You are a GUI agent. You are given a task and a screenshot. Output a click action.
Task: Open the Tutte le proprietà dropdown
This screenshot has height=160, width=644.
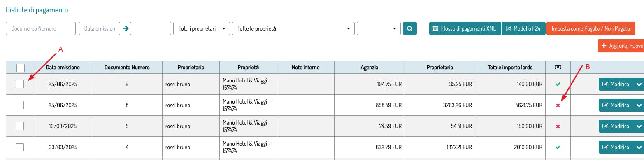coord(293,28)
